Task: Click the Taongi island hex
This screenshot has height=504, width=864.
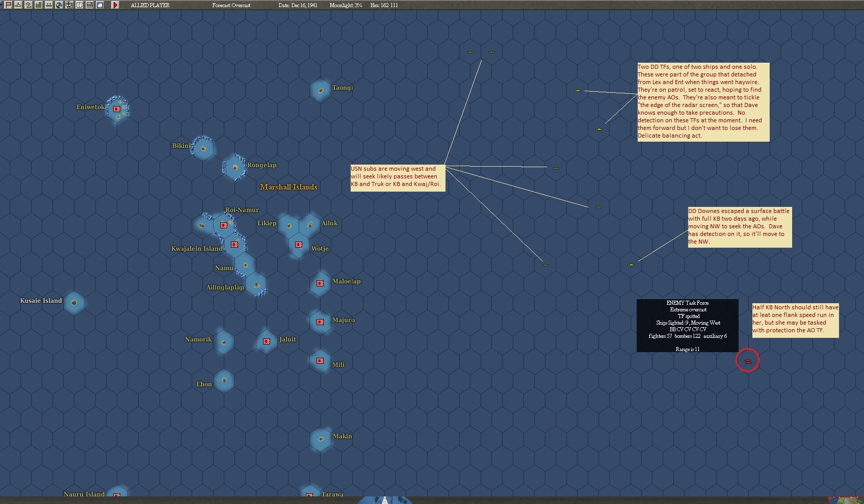Action: tap(320, 91)
